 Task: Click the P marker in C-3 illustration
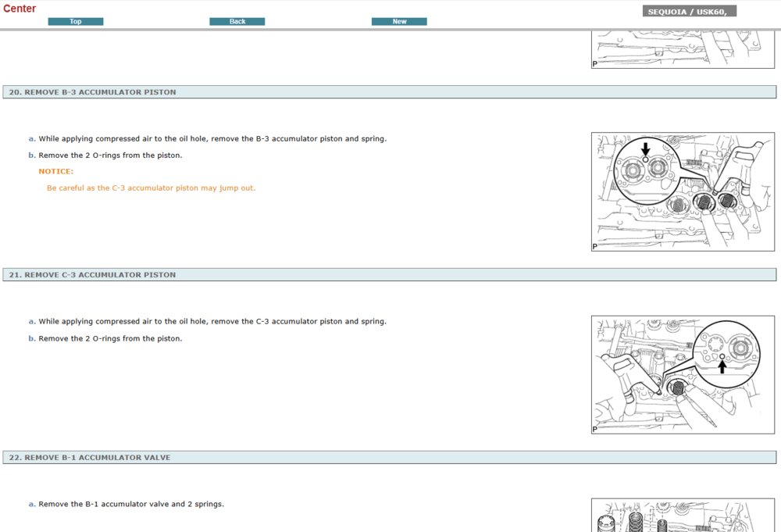coord(595,429)
